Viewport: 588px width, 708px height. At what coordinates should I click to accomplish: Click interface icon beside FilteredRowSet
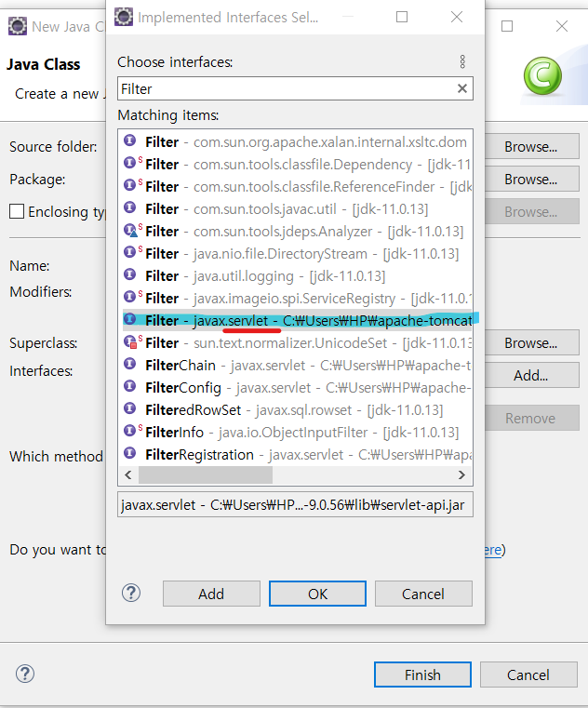point(130,408)
